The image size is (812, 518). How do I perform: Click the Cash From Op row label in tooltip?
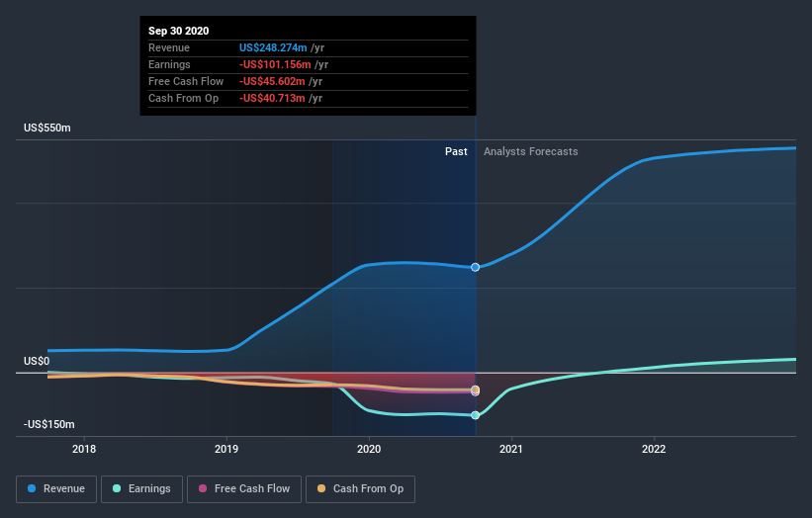(x=183, y=98)
